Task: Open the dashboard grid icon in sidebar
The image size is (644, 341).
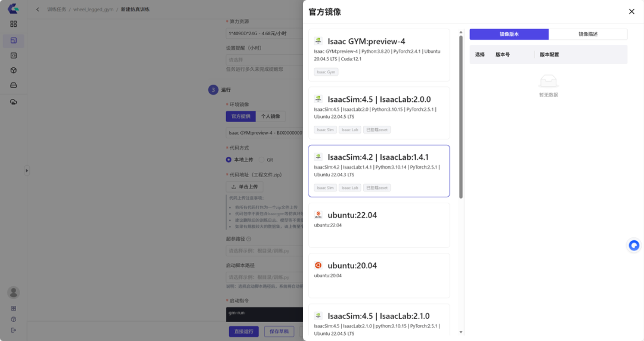Action: click(14, 24)
